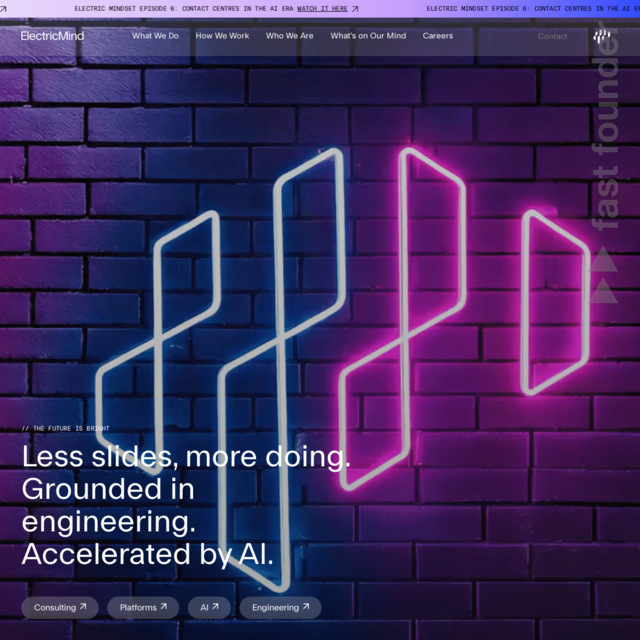Click the striped brand icon beside Contact

(x=601, y=37)
